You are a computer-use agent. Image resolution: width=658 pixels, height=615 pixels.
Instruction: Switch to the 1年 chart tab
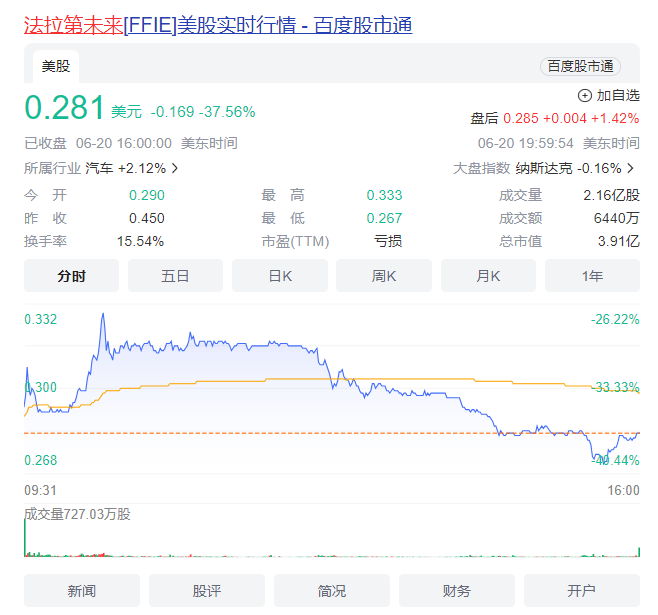point(592,276)
